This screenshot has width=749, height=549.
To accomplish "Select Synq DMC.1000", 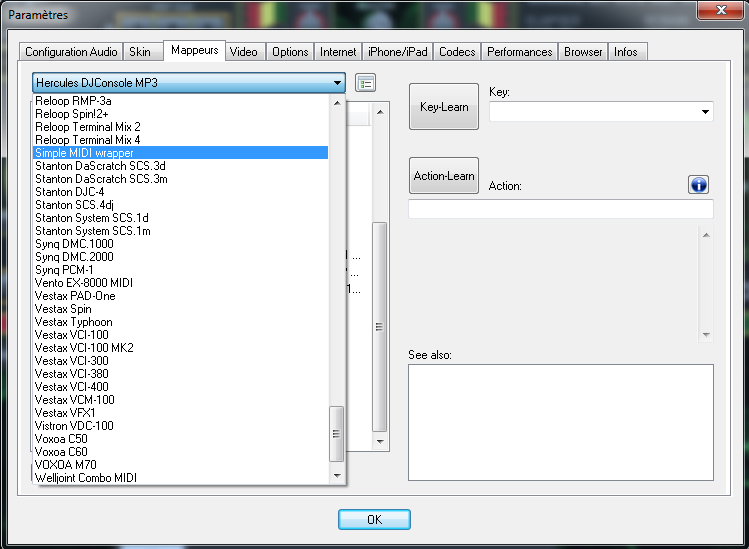I will coord(181,244).
